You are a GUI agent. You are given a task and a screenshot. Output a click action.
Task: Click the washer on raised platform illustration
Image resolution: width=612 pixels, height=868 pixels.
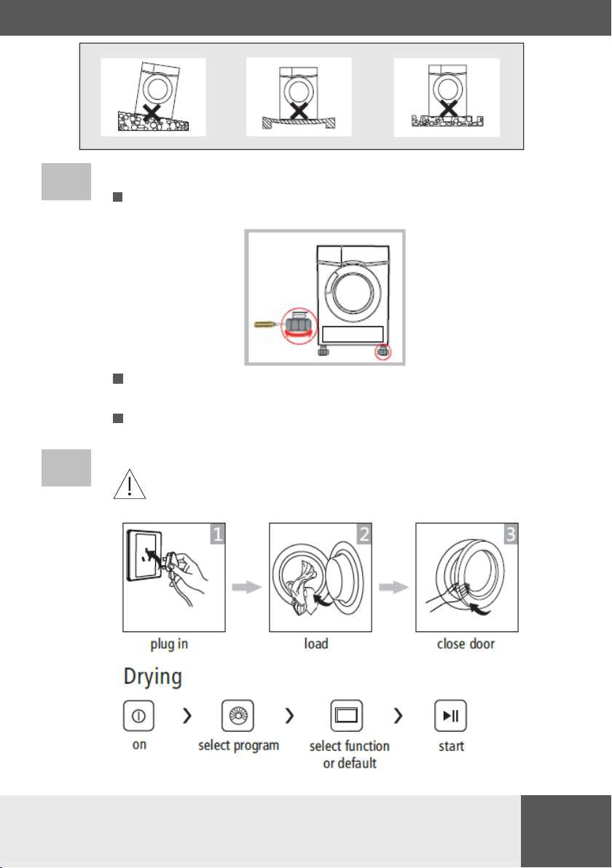click(x=299, y=97)
